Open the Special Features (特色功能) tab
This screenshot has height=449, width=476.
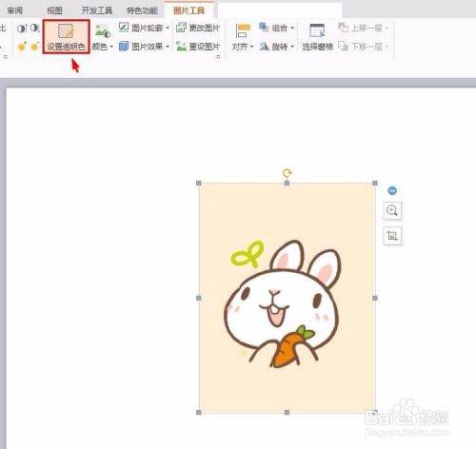click(x=142, y=10)
